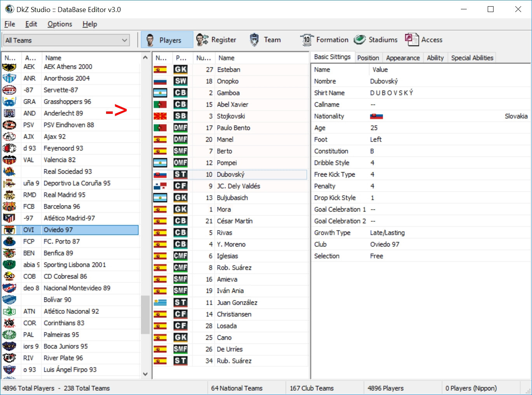Switch to the Basic Sittings tab
Viewport: 532px width, 395px height.
[x=332, y=57]
